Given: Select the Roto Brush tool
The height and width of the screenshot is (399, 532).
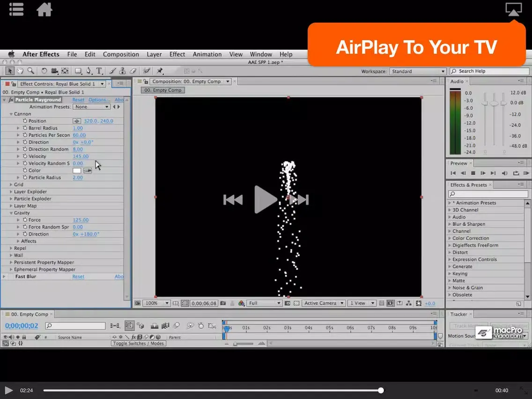Looking at the screenshot, I should click(x=147, y=71).
